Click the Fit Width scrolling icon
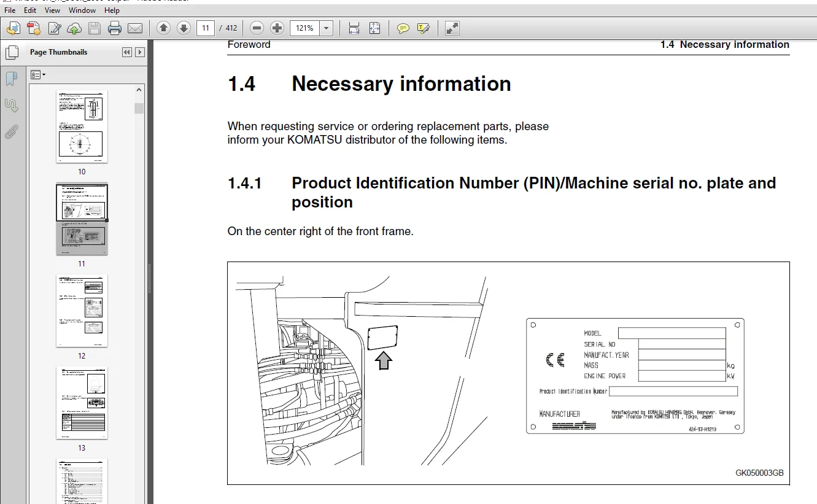 coord(354,28)
